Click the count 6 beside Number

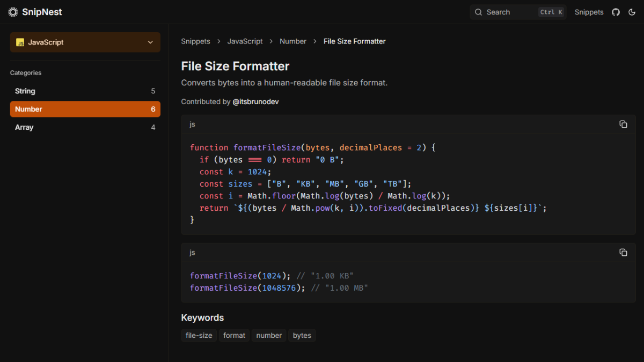click(153, 109)
